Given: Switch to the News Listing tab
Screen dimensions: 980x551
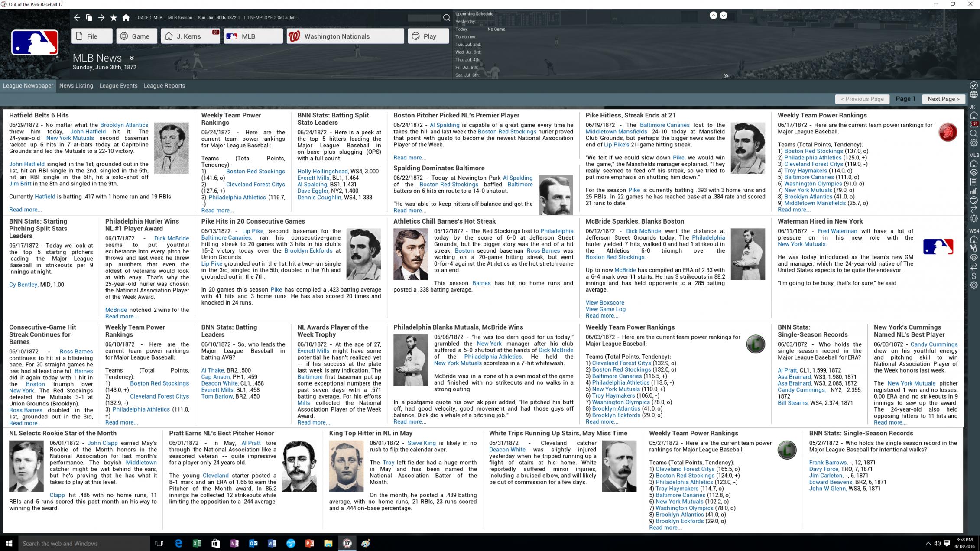Looking at the screenshot, I should pyautogui.click(x=76, y=86).
